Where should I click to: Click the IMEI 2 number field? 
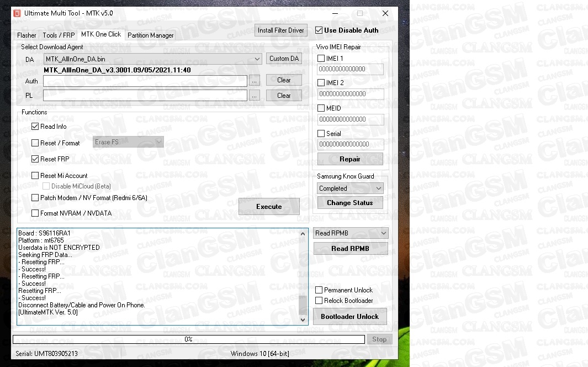click(x=350, y=94)
